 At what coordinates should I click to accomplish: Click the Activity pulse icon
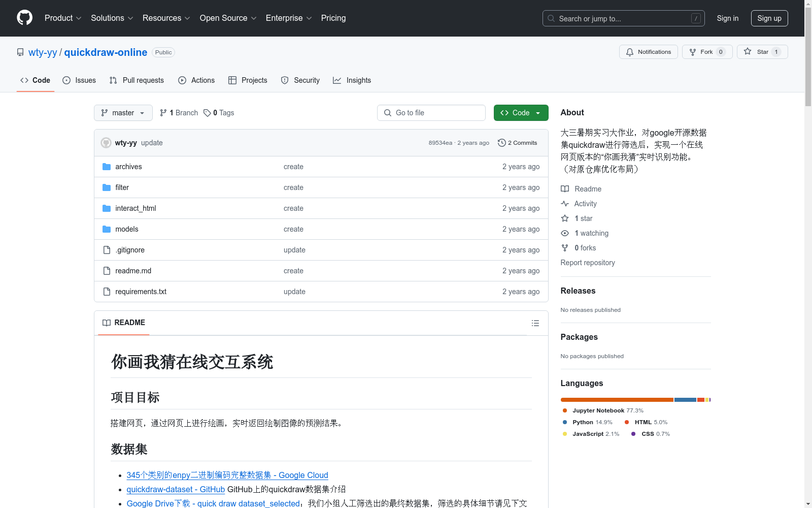click(565, 204)
